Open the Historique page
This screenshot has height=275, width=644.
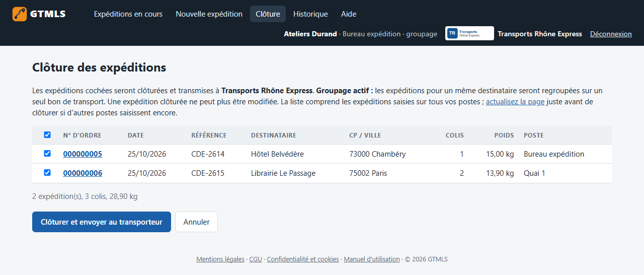tap(310, 14)
